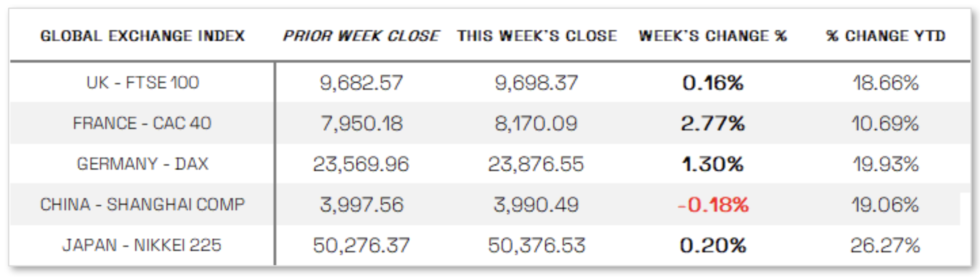Image resolution: width=980 pixels, height=277 pixels.
Task: Select the Prior Week Close header
Action: pos(361,36)
